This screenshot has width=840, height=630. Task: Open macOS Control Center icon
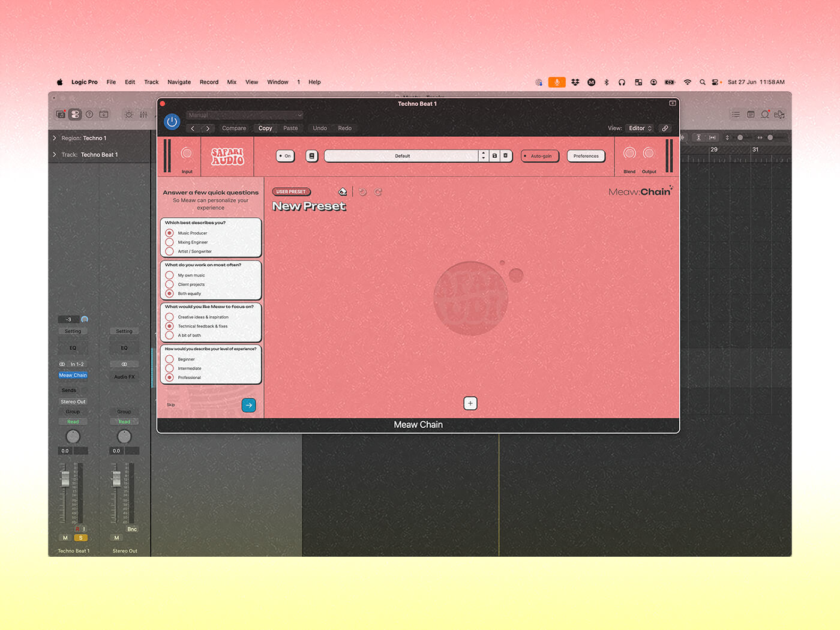pyautogui.click(x=716, y=82)
